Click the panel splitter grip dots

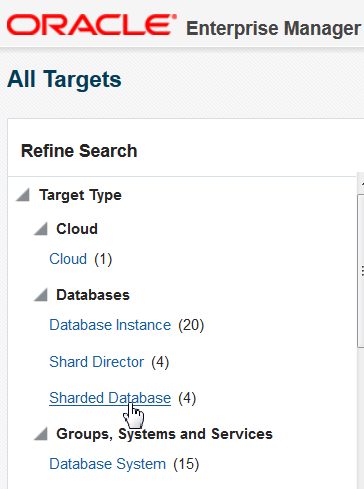pos(362,271)
